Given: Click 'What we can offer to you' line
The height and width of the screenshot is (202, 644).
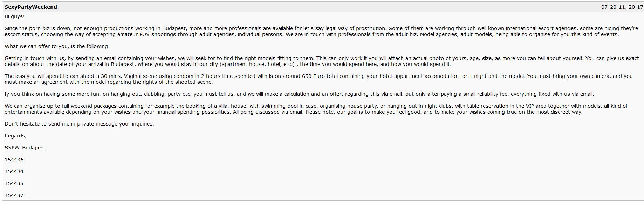Looking at the screenshot, I should click(x=57, y=46).
